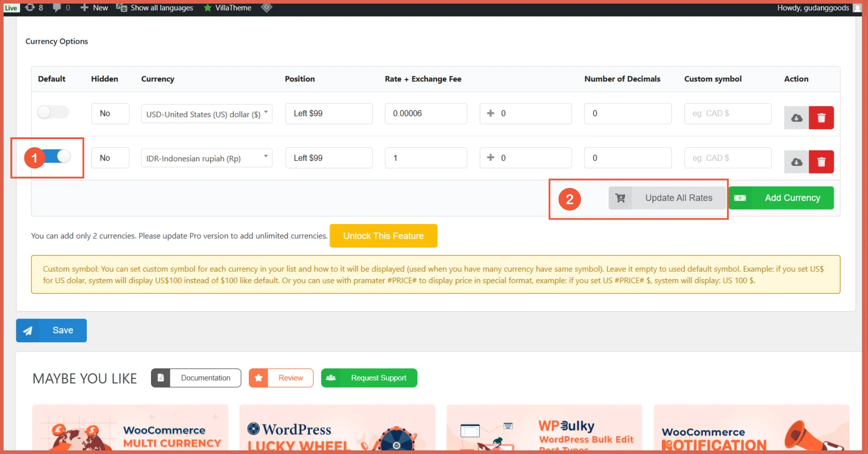Click the VillaTheme star icon in admin bar
The width and height of the screenshot is (868, 454).
click(x=208, y=8)
